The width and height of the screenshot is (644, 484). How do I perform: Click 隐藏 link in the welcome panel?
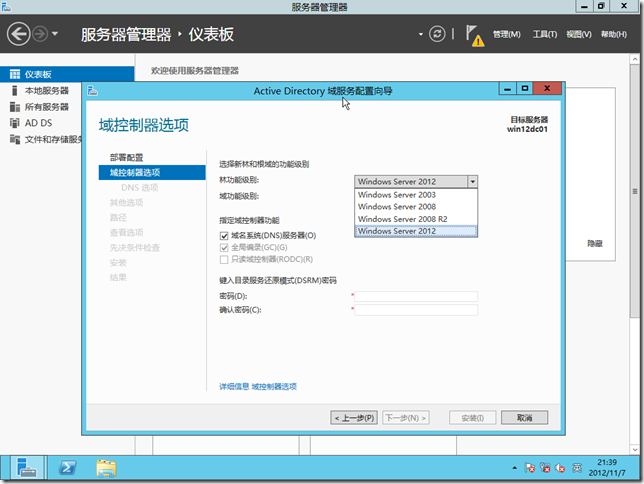[x=594, y=244]
